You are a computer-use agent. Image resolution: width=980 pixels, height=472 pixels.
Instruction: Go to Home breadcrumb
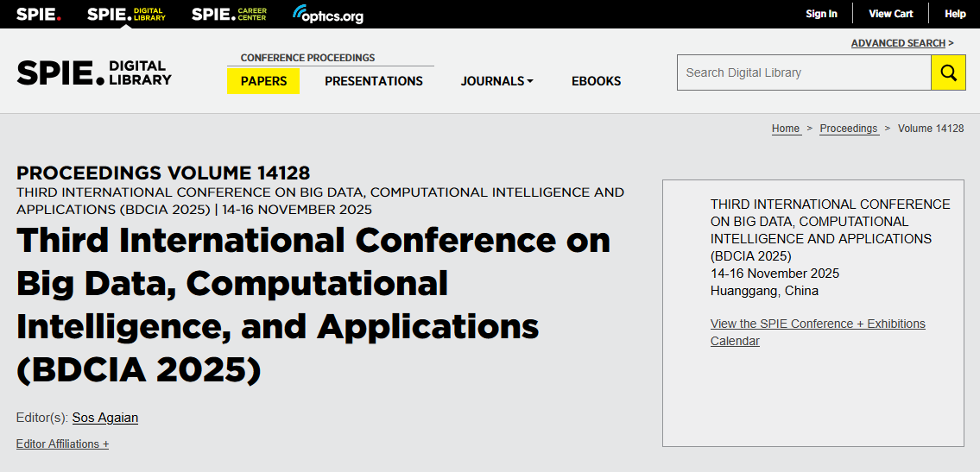coord(786,129)
